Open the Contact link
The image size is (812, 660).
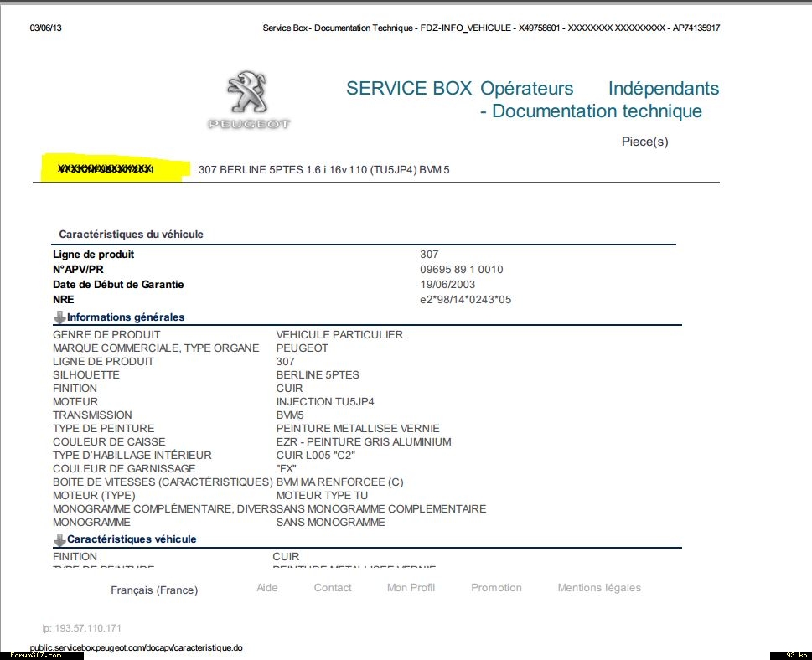click(333, 587)
